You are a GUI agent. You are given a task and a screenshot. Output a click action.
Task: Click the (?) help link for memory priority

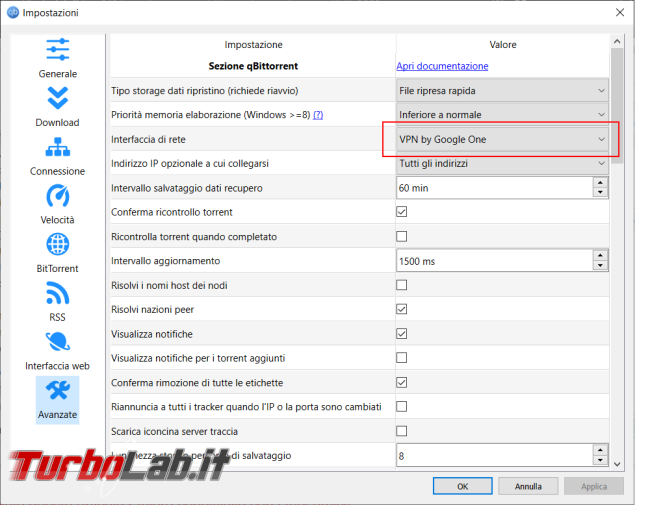point(318,115)
